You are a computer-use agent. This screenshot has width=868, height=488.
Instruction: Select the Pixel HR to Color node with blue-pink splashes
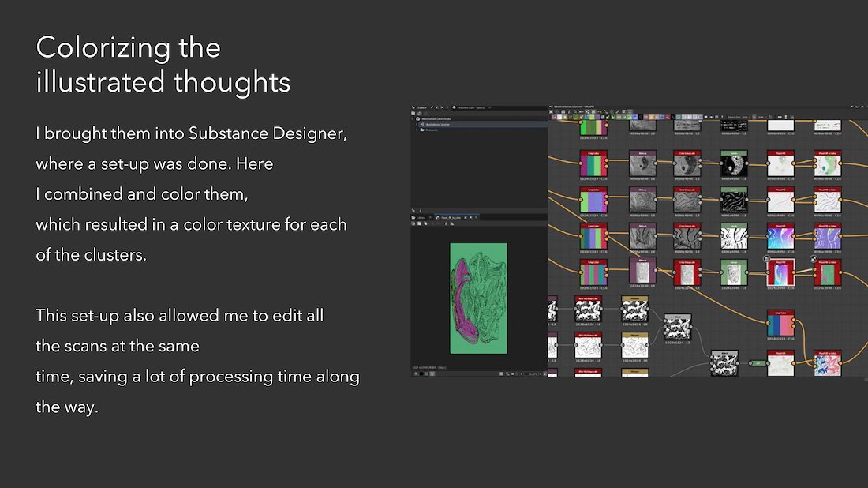828,363
